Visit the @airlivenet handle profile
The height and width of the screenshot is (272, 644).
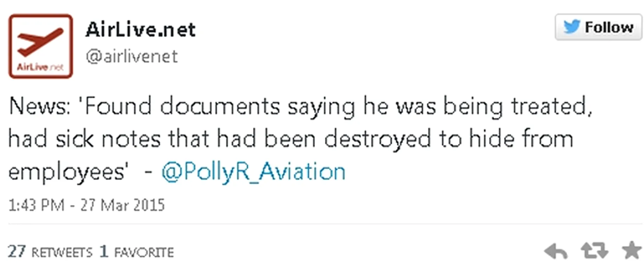pos(132,57)
